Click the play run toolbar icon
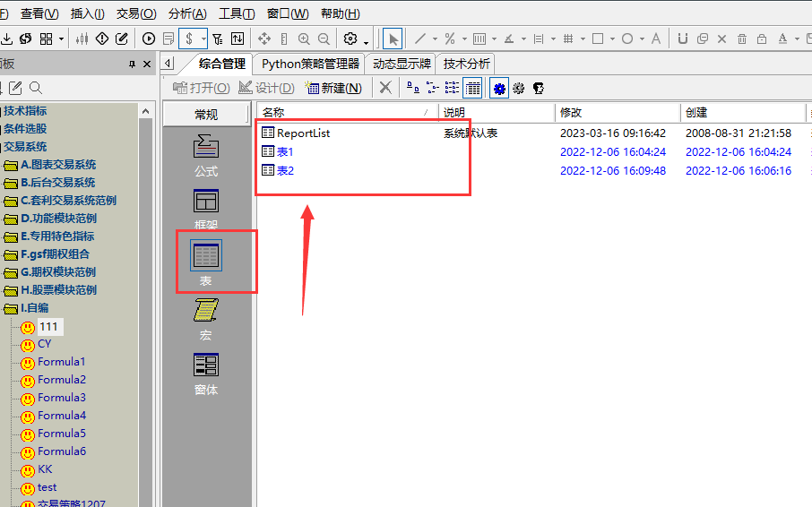Screen dimensions: 812x507 tap(149, 39)
